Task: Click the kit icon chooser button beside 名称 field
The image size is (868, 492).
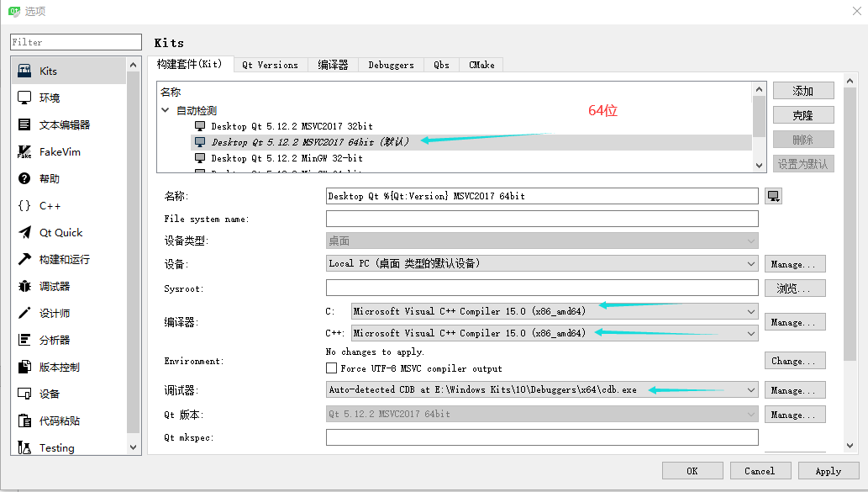Action: 773,196
